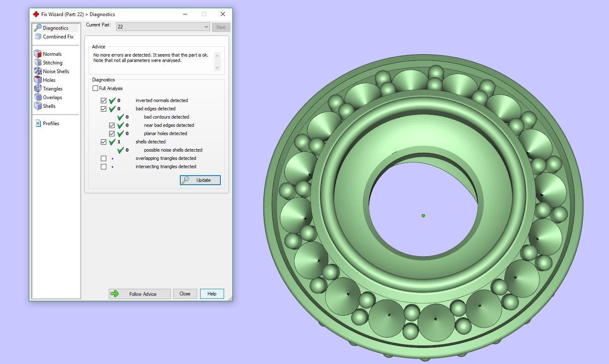The width and height of the screenshot is (609, 364).
Task: Click green checkmark beside shells detected
Action: point(112,142)
